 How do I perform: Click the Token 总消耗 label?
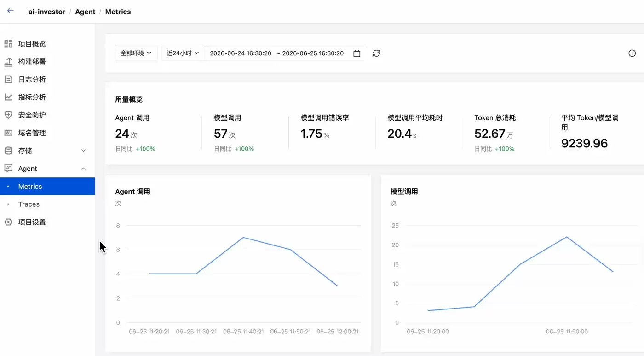point(495,118)
